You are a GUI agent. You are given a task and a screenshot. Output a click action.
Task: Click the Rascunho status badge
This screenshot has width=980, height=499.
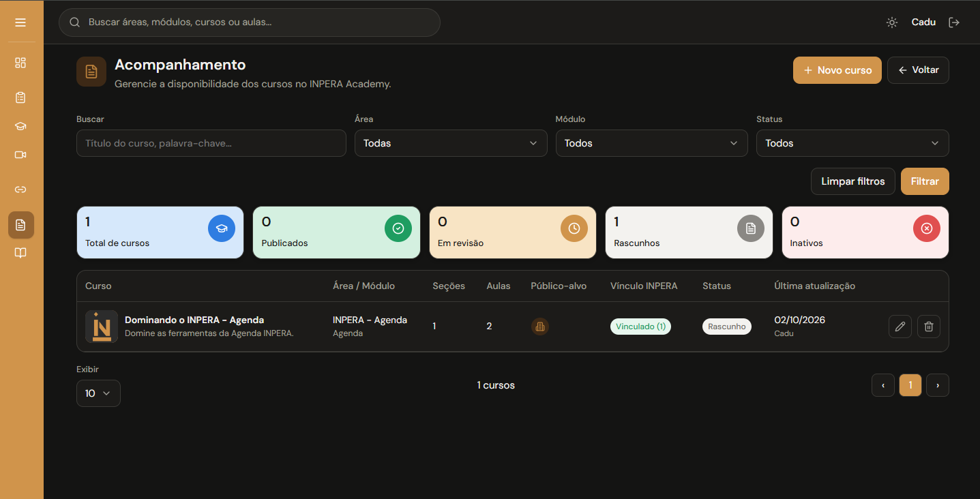click(727, 327)
